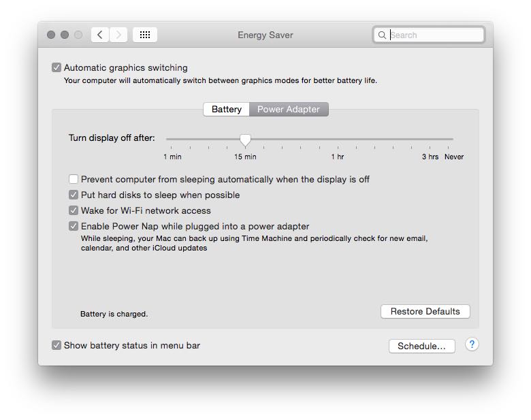Set display off slider to Never
The image size is (531, 420).
pyautogui.click(x=448, y=140)
